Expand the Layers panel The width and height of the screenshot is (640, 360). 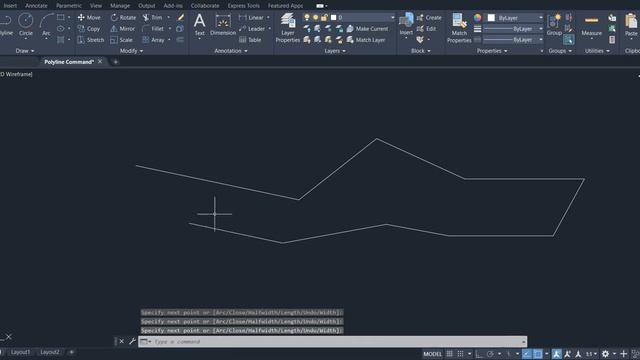pyautogui.click(x=335, y=51)
